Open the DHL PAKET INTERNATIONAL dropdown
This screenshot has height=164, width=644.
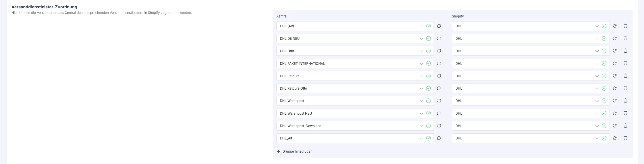coord(421,64)
